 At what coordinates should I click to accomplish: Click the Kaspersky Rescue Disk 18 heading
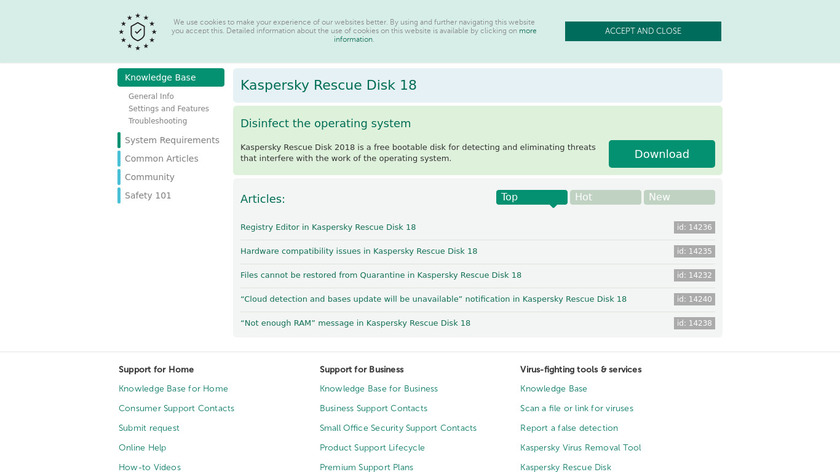point(328,85)
